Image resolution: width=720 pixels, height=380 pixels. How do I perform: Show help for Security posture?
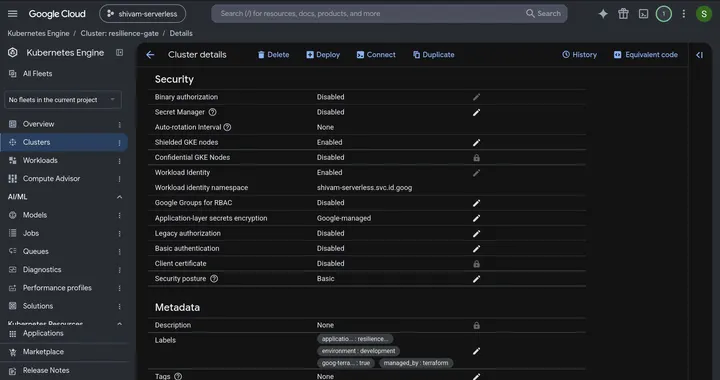pyautogui.click(x=214, y=279)
